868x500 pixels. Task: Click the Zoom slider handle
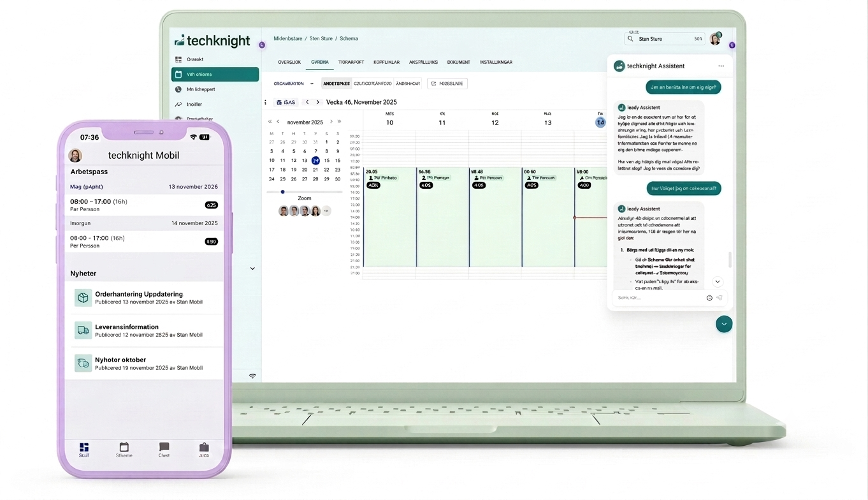click(x=282, y=192)
